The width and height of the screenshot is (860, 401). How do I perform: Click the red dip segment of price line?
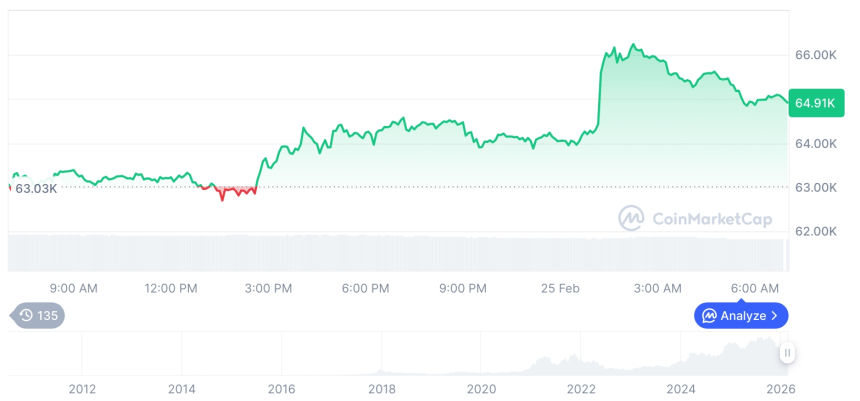(x=232, y=190)
